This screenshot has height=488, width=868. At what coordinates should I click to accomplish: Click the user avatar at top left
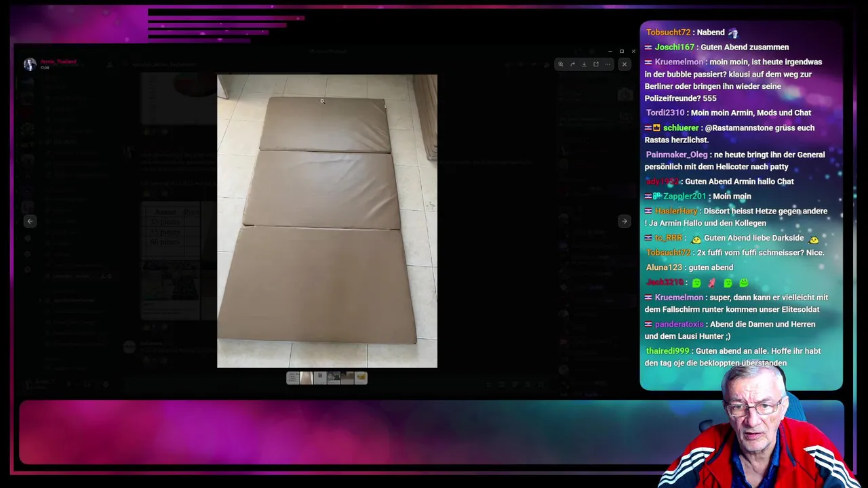(x=30, y=64)
